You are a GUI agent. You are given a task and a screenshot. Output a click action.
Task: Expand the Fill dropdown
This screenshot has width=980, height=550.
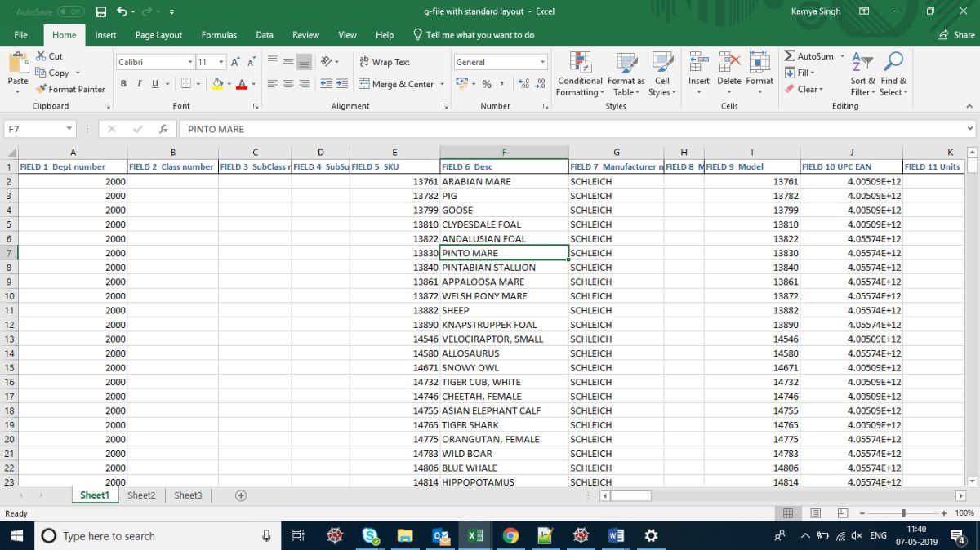[x=813, y=73]
